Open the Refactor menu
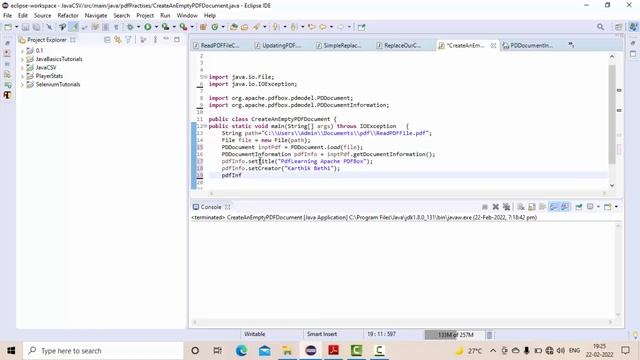This screenshot has width=640, height=360. pos(68,16)
